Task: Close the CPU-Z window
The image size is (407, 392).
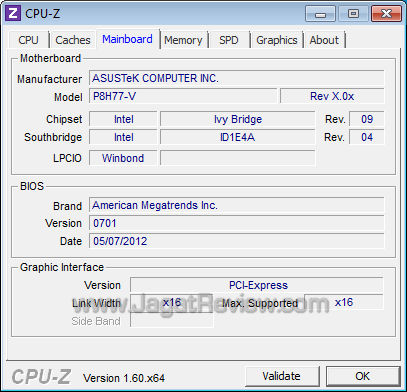Action: [x=386, y=14]
